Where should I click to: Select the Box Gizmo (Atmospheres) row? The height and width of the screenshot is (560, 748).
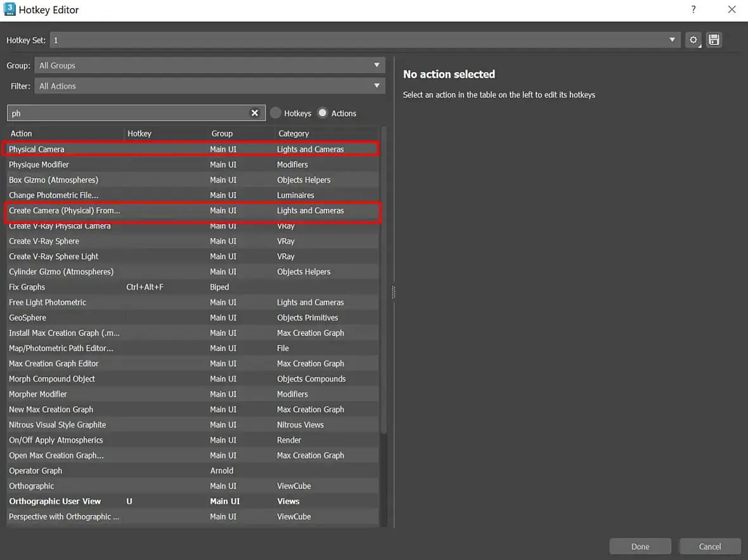coord(193,180)
